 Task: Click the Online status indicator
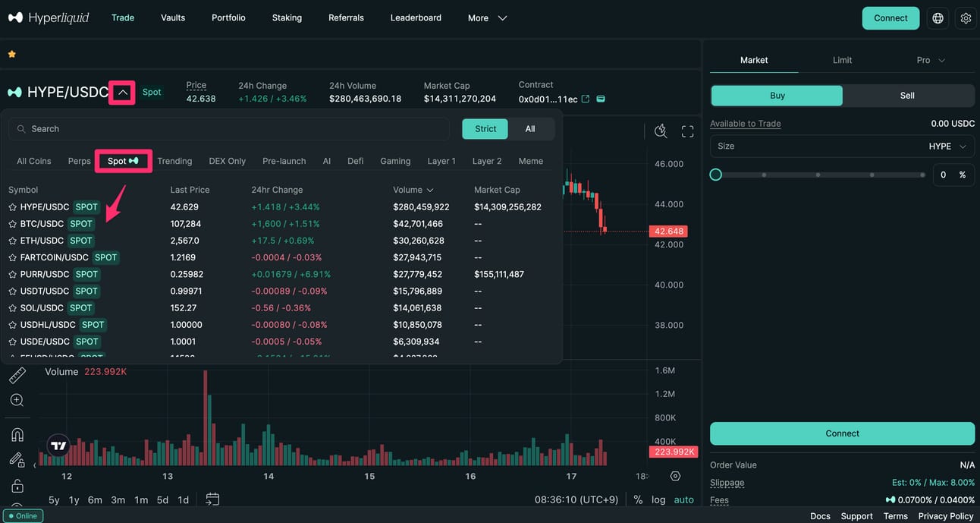tap(22, 516)
